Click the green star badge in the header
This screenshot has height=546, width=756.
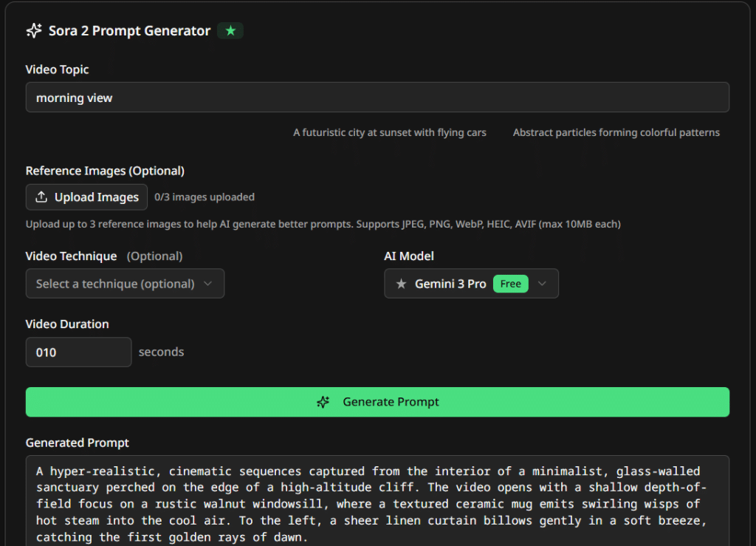(x=230, y=31)
